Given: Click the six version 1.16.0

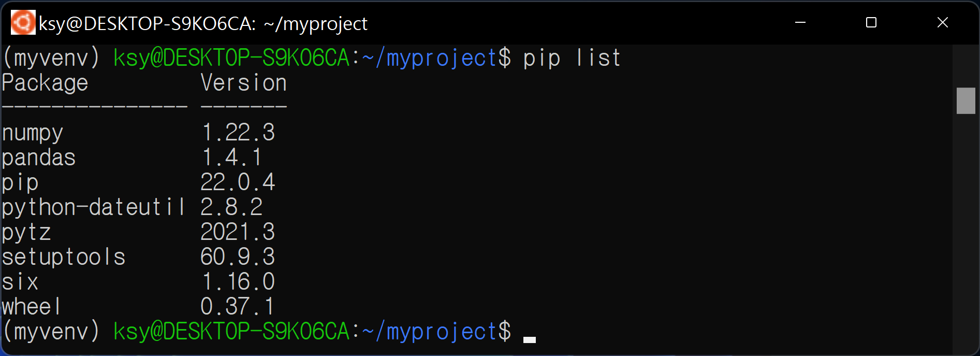Looking at the screenshot, I should point(238,282).
